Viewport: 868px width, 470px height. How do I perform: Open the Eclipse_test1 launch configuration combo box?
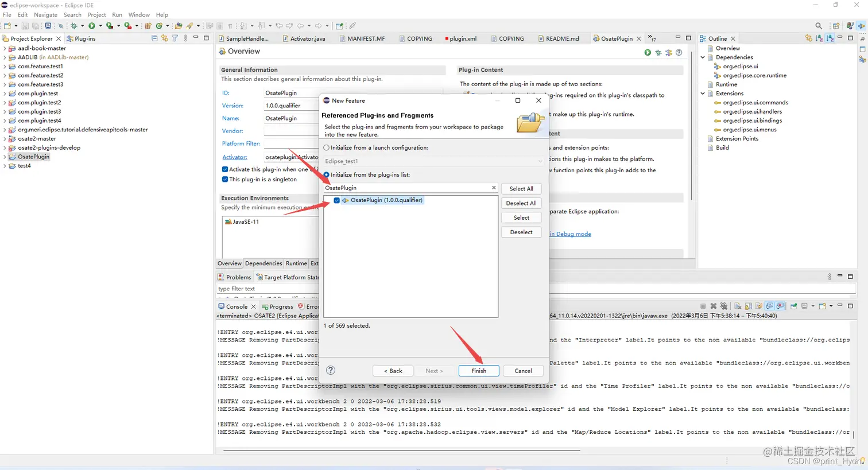(433, 161)
